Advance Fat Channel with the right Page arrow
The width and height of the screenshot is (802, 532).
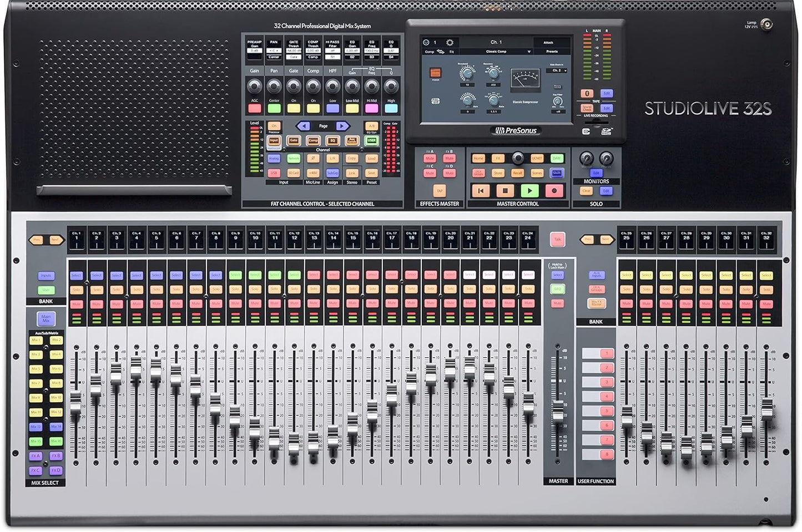pos(342,126)
